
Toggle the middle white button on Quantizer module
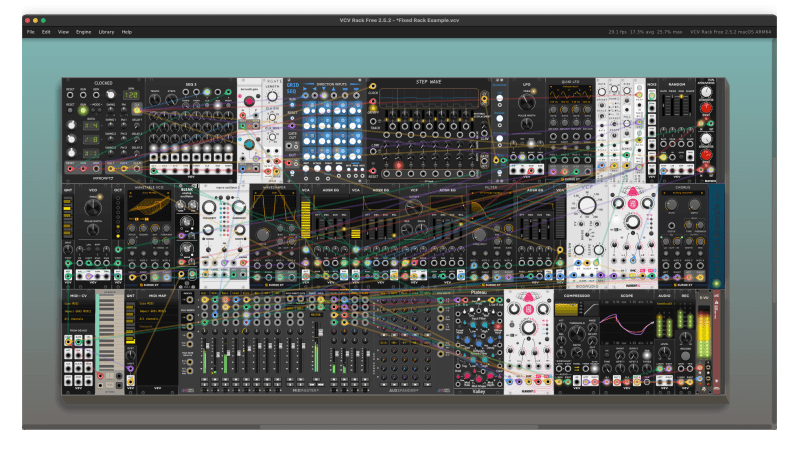(x=500, y=118)
